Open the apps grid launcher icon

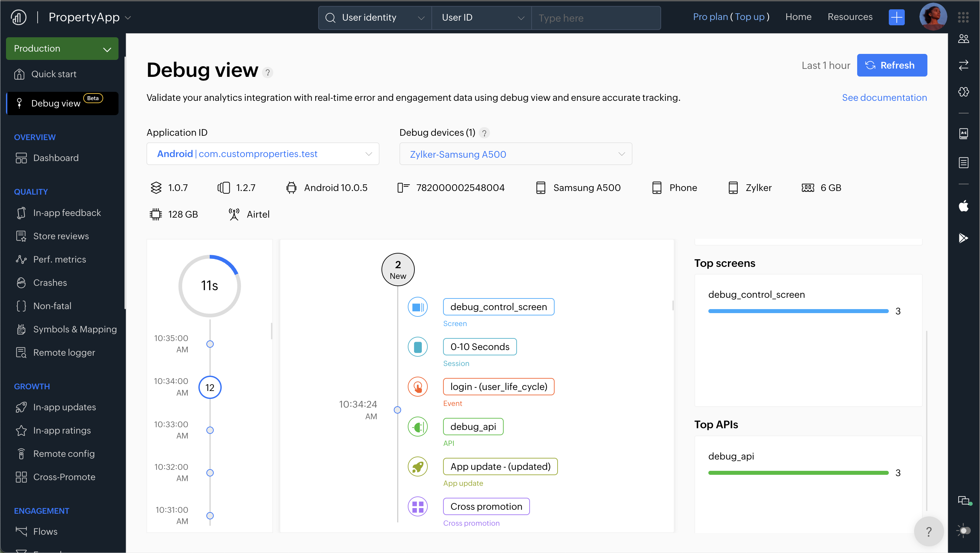tap(963, 18)
